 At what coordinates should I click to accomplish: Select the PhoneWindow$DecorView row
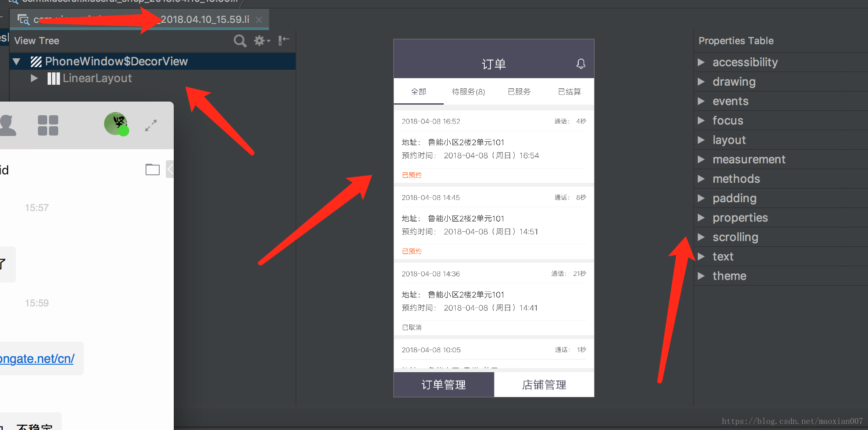153,61
